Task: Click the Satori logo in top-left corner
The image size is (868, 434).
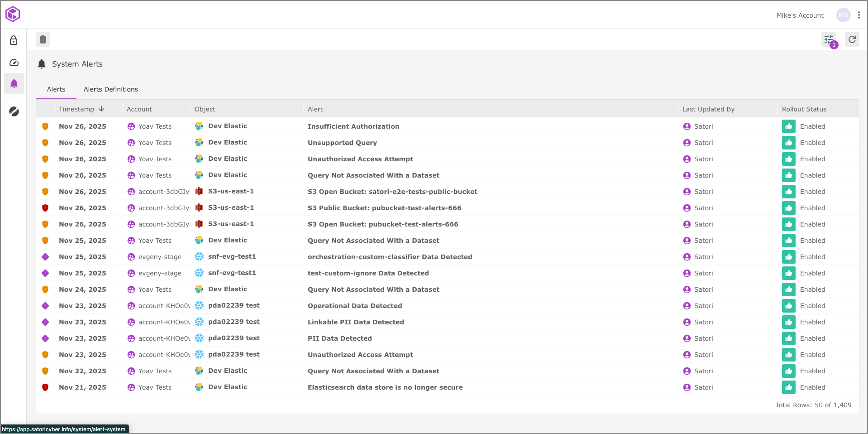Action: (x=13, y=14)
